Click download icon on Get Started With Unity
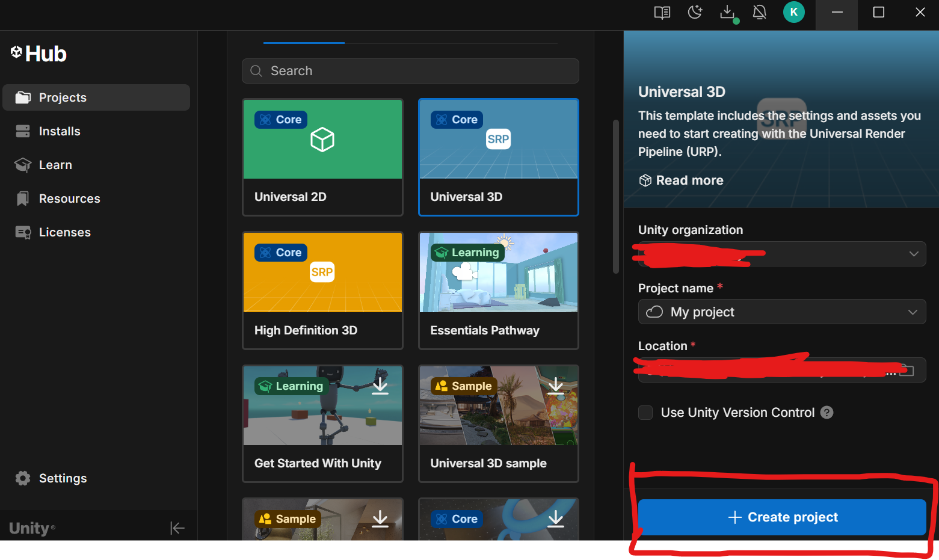939x560 pixels. [x=380, y=385]
